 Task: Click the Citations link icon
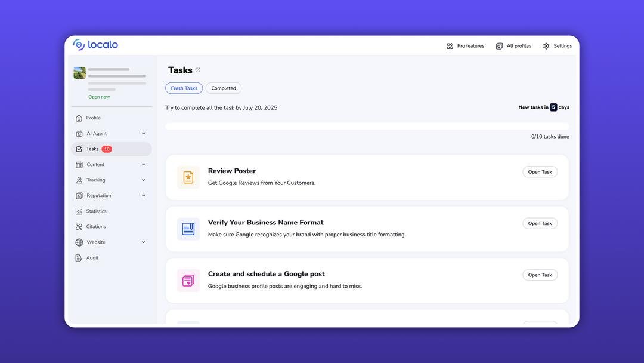point(79,227)
